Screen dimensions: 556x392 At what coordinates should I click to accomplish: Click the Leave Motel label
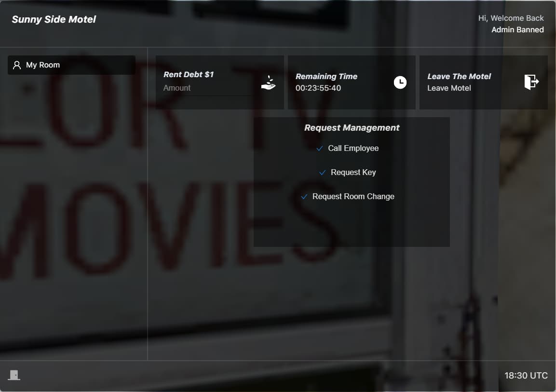tap(449, 88)
